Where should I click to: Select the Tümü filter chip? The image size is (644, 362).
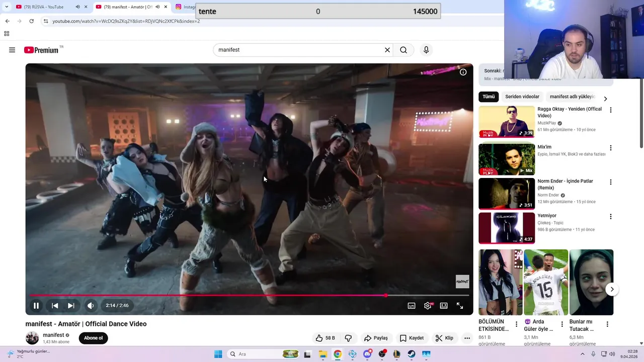pos(489,97)
